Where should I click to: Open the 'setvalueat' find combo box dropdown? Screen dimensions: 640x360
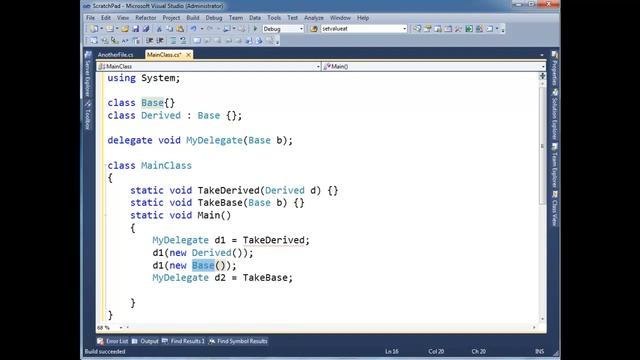pos(404,29)
